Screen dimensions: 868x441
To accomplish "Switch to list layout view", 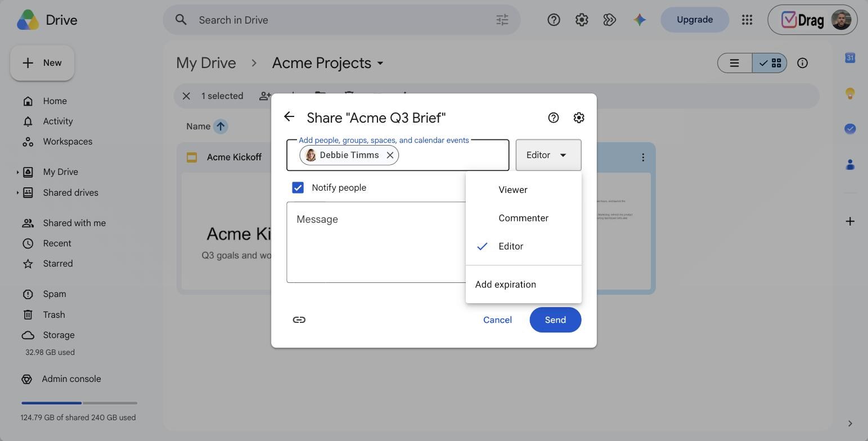I will (x=735, y=63).
